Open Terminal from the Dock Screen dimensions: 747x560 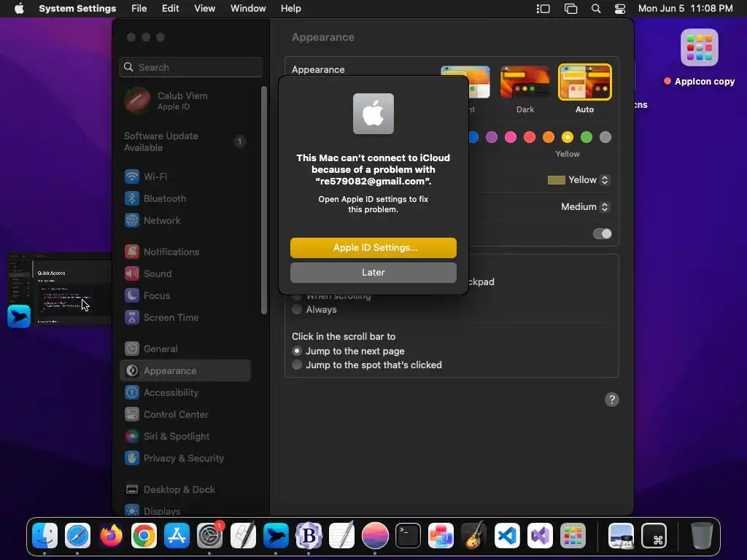408,536
